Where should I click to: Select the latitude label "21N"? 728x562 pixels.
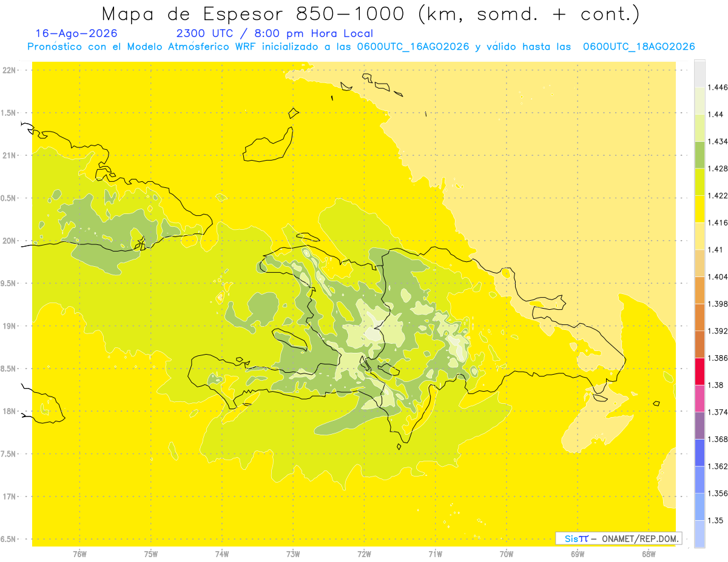point(10,155)
